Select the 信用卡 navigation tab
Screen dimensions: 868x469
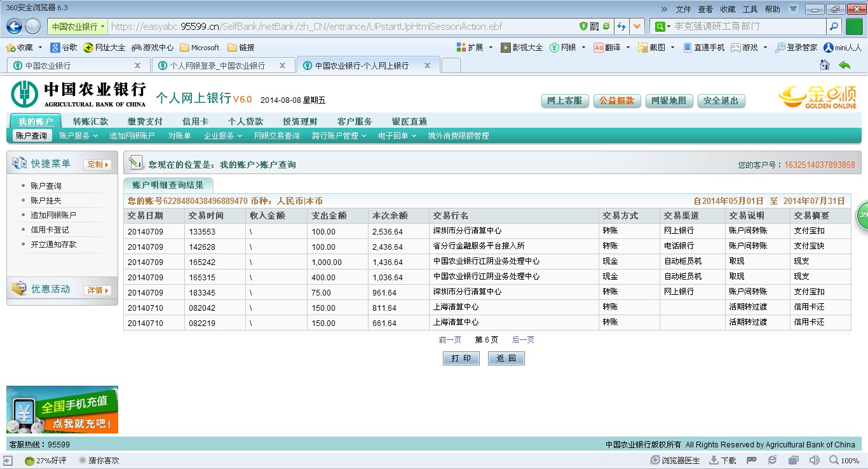coord(195,121)
